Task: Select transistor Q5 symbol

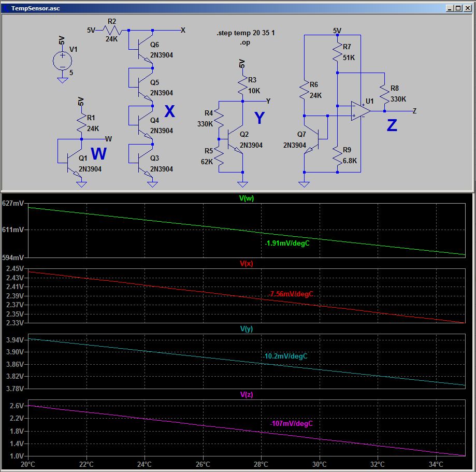Action: [146, 87]
